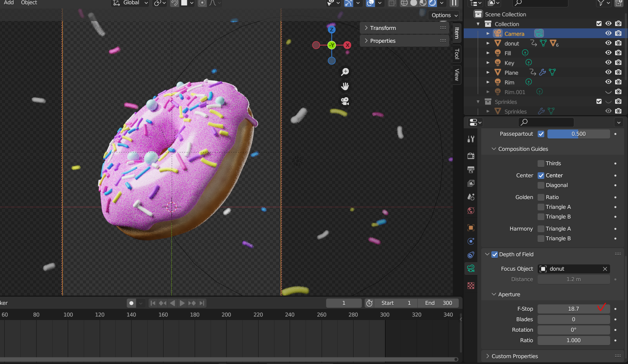Switch to Material Preview shading
The height and width of the screenshot is (364, 628).
423,3
